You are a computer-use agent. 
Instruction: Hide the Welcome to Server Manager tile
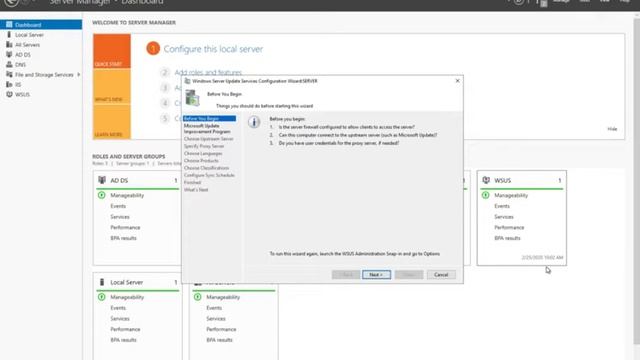(612, 129)
